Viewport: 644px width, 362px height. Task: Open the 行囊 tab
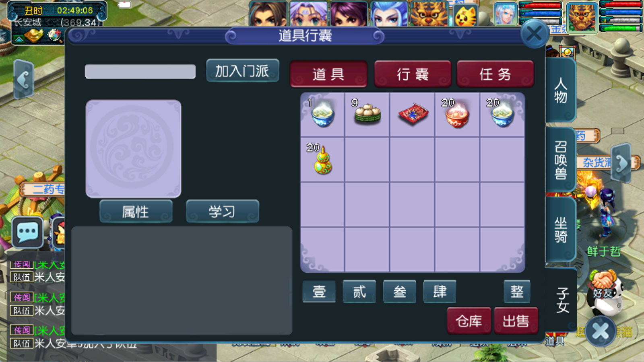coord(413,74)
